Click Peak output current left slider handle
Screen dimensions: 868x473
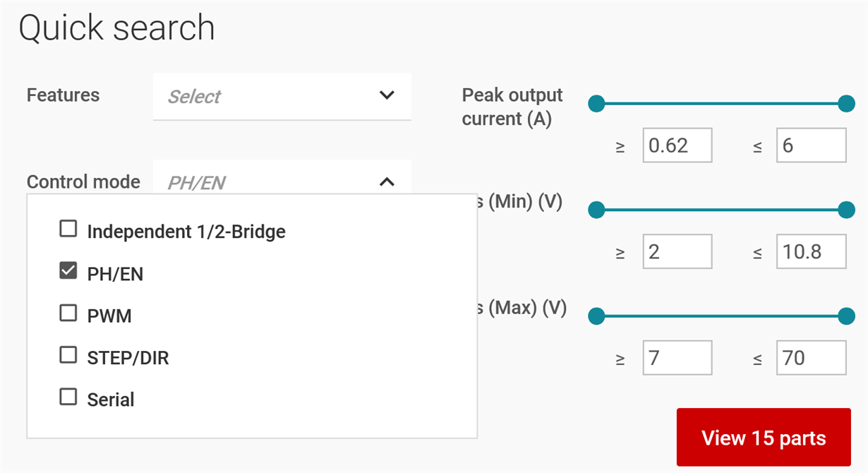pos(597,104)
